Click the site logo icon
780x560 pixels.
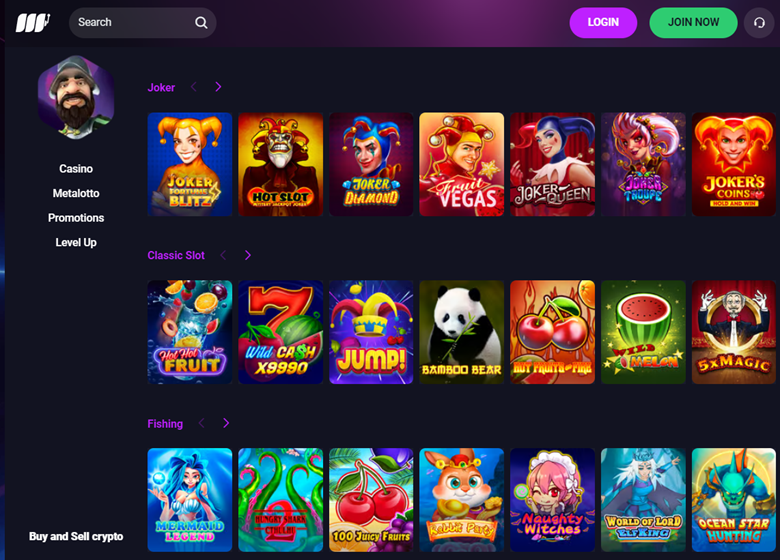tap(33, 23)
